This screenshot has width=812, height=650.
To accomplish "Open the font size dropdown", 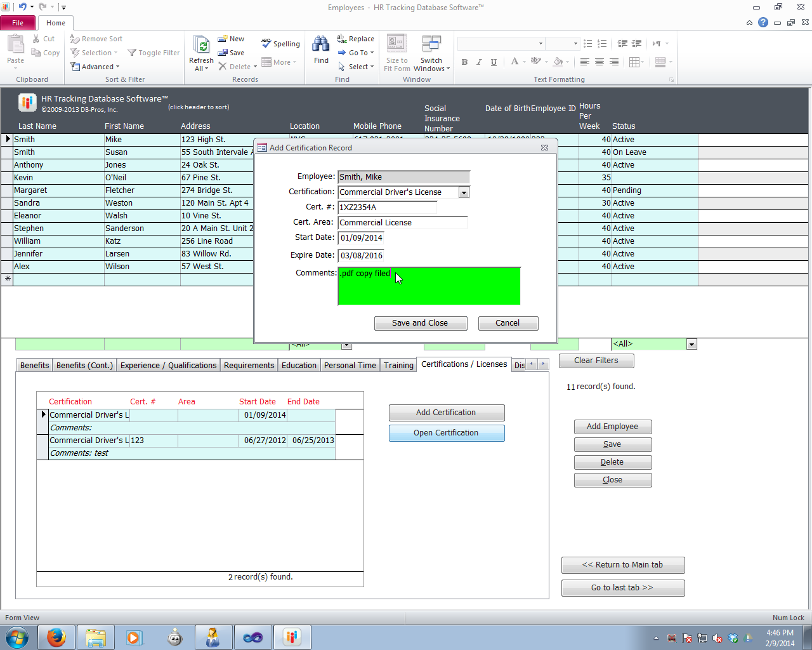I will click(x=575, y=44).
